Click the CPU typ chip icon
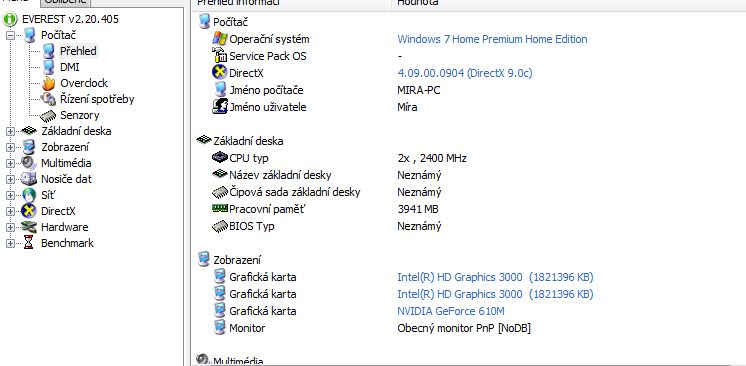This screenshot has height=366, width=746. pos(219,158)
